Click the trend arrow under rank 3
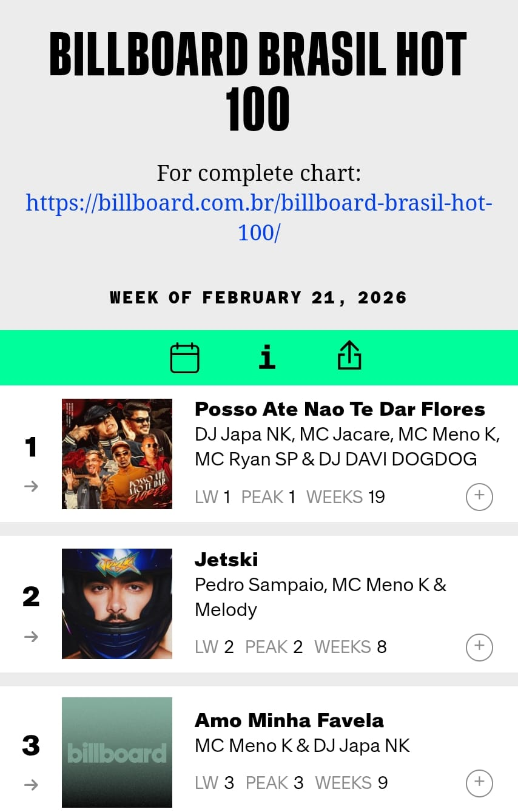The width and height of the screenshot is (518, 812). coord(32,785)
